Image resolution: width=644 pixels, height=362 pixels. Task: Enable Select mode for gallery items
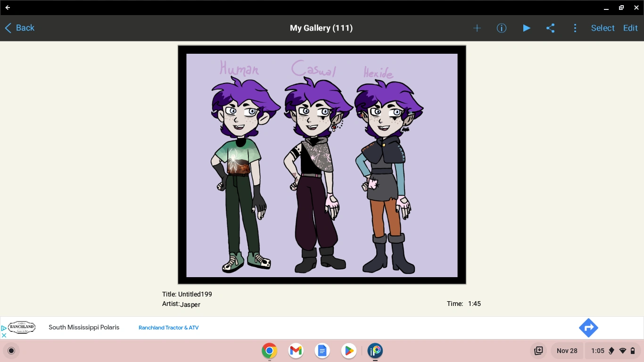click(x=603, y=28)
